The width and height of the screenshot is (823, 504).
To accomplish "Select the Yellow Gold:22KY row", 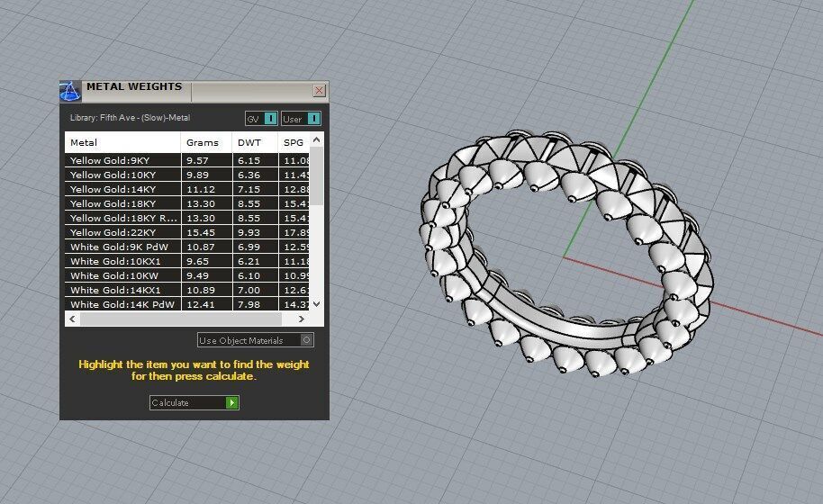I will coord(187,232).
